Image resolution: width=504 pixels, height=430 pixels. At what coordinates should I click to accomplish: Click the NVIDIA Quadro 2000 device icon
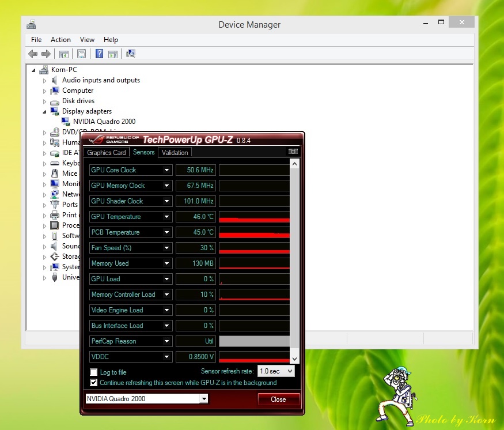[x=66, y=122]
